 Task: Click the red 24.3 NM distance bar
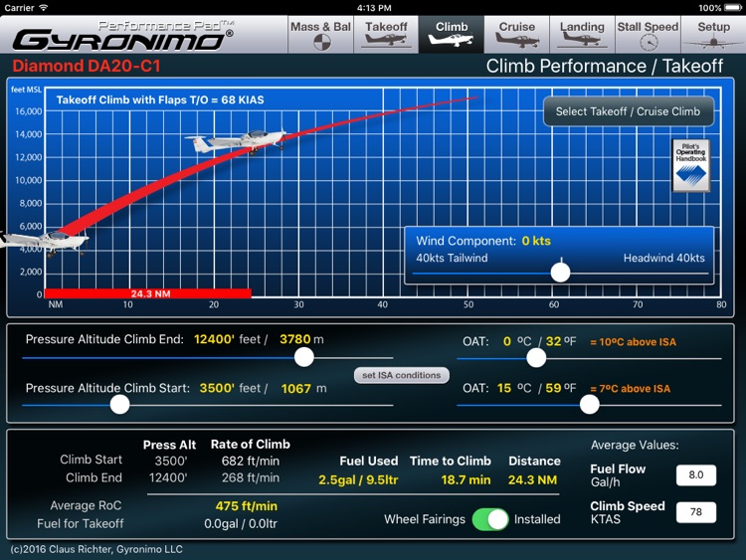pos(148,293)
